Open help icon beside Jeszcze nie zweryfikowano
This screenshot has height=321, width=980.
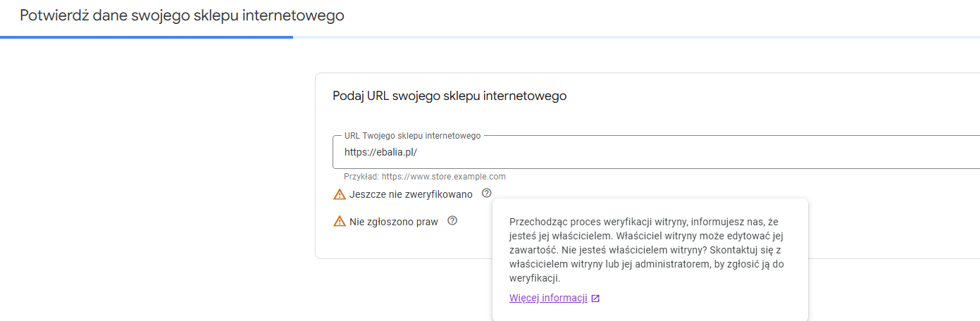[486, 194]
